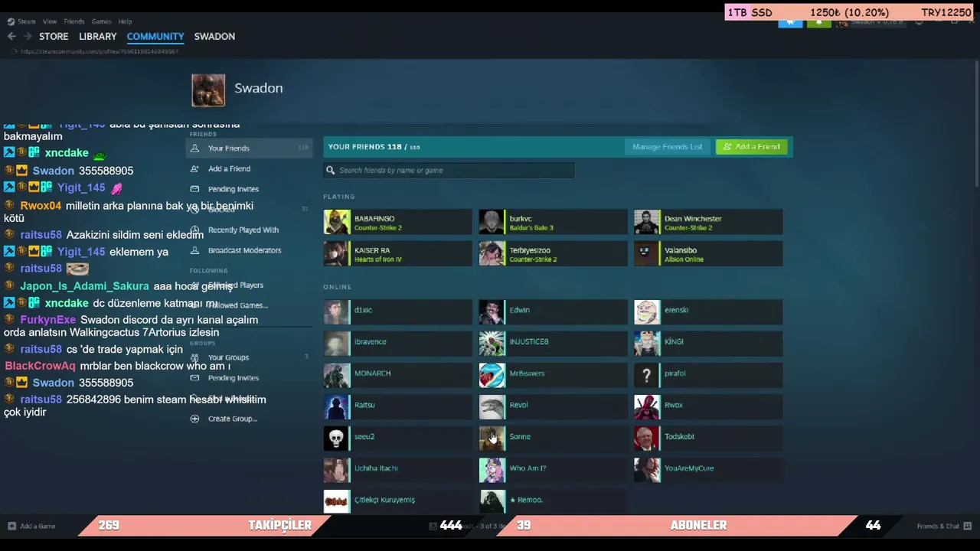Open the Friends menu in the menu bar
The height and width of the screenshot is (551, 980).
[74, 21]
